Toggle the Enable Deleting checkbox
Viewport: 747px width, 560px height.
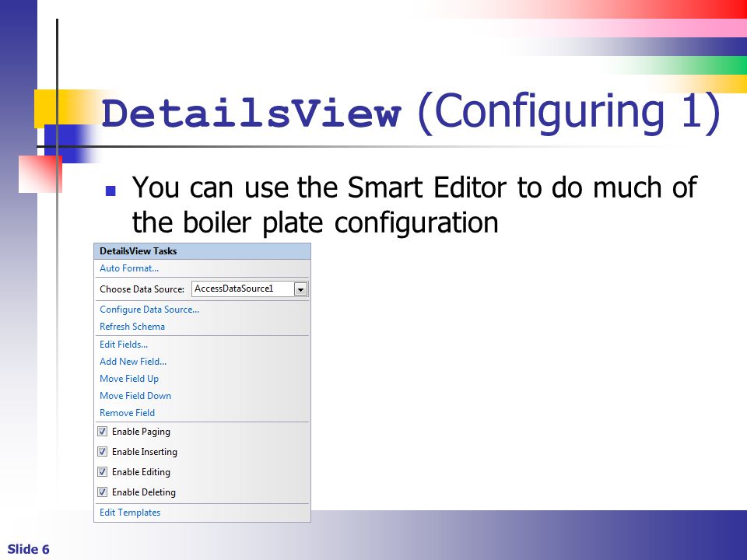(103, 492)
